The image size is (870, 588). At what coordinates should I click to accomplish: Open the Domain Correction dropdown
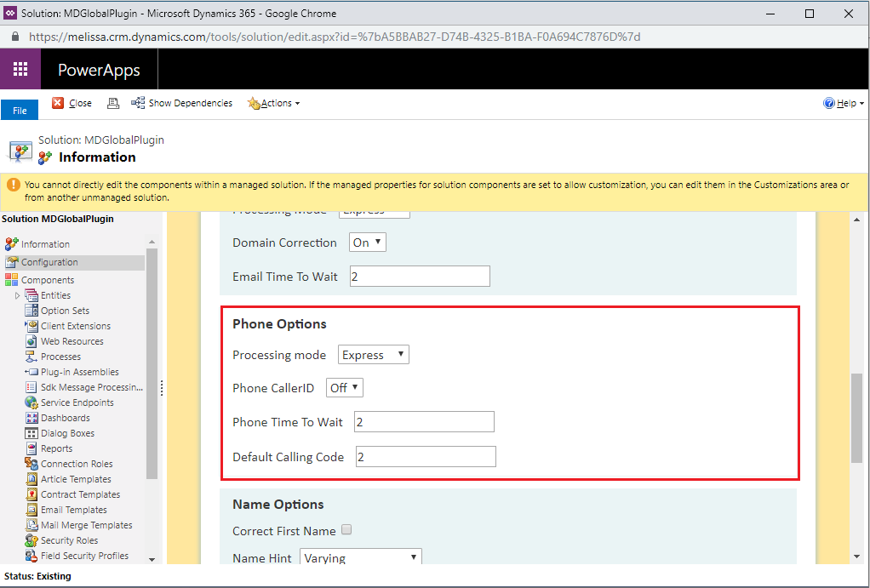click(x=367, y=243)
